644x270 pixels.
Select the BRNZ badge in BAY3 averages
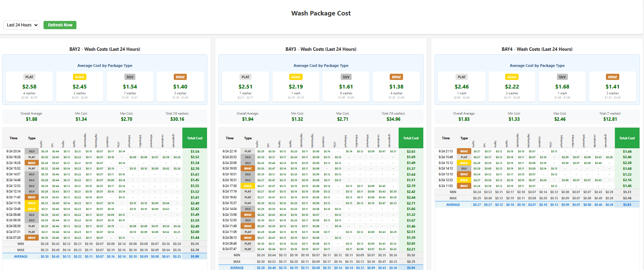396,77
